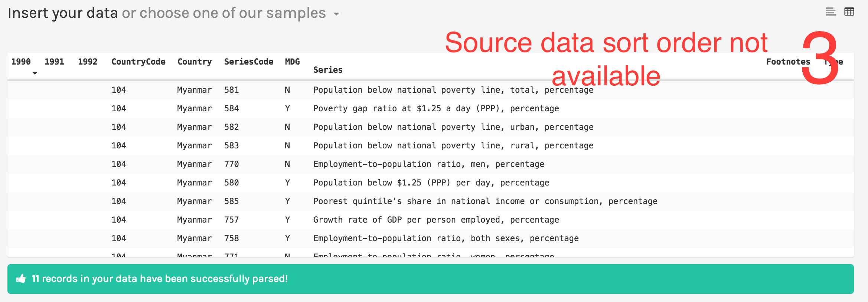Click the thumbs-up icon in the success banner
Screen dimensions: 868x302
[21, 279]
